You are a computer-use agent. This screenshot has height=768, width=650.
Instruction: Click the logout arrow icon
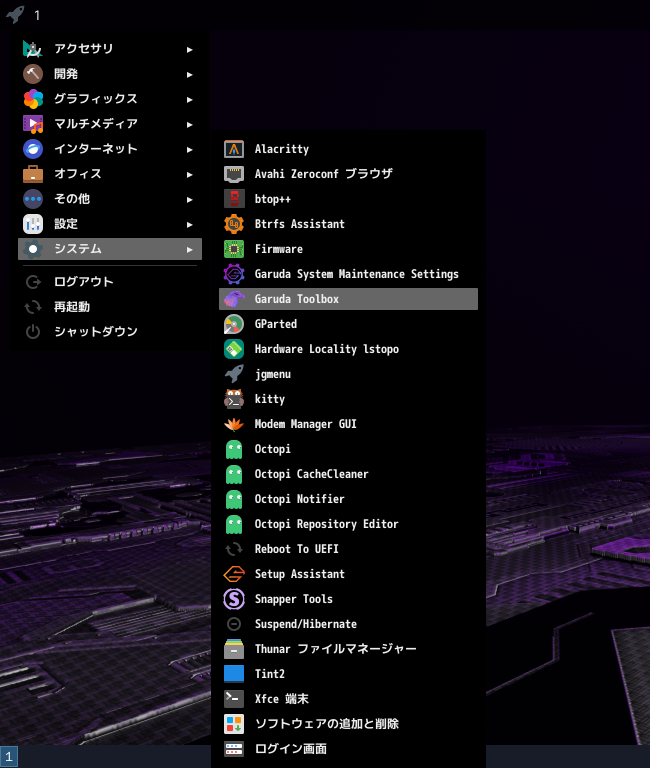pos(33,282)
